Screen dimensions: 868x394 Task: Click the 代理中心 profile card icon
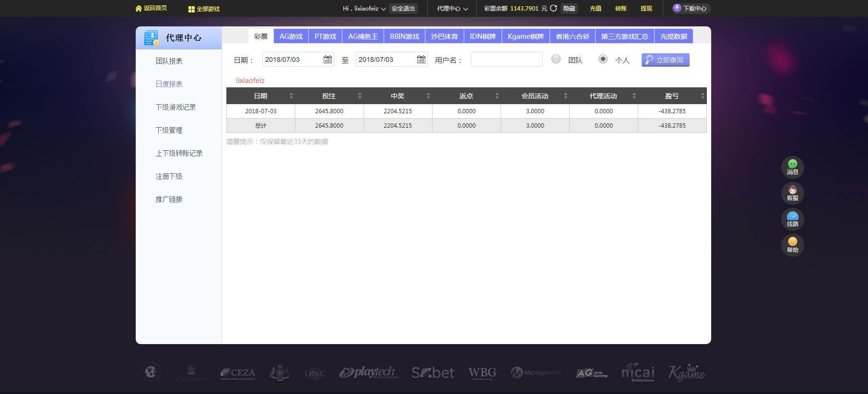(152, 38)
